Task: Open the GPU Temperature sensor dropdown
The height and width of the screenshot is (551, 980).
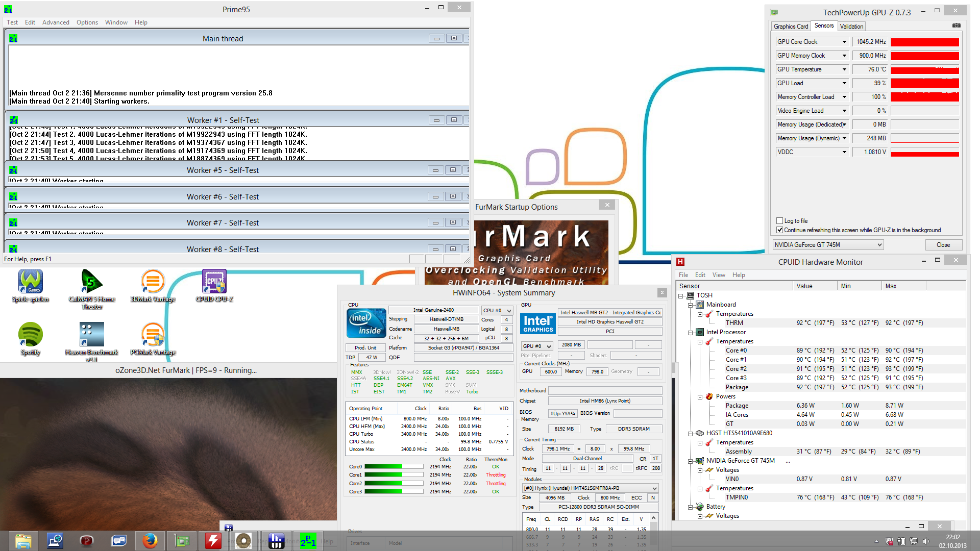Action: [x=844, y=69]
